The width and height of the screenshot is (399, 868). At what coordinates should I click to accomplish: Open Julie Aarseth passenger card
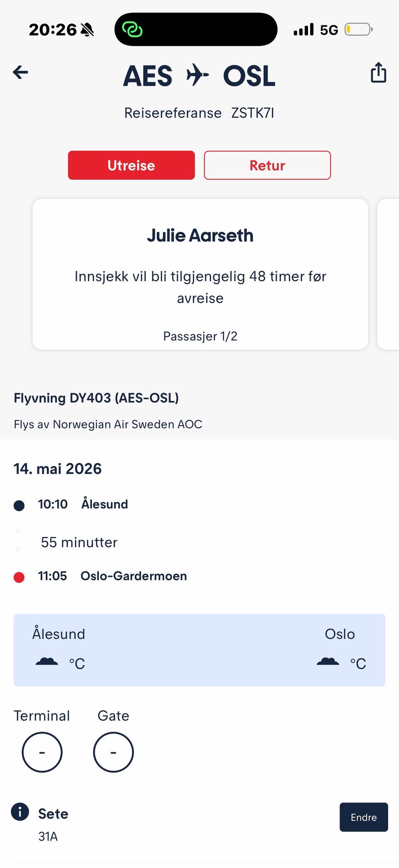200,274
